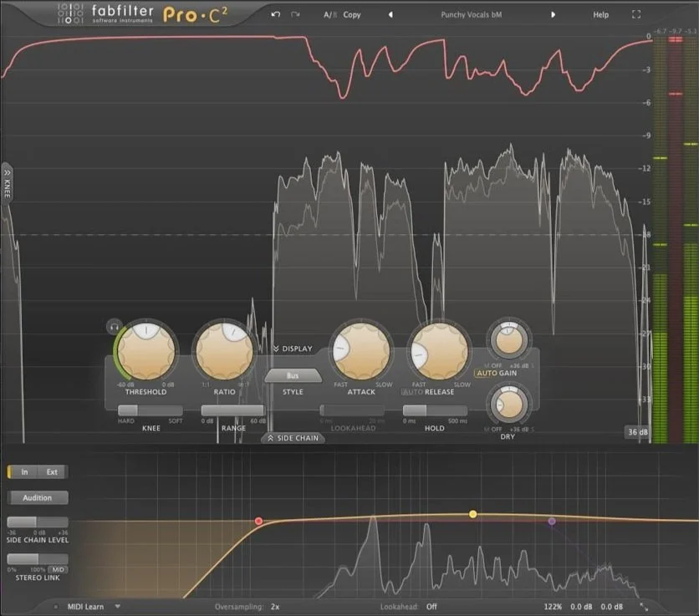Click the input level 0.0 dB value
699x616 pixels.
tap(581, 607)
